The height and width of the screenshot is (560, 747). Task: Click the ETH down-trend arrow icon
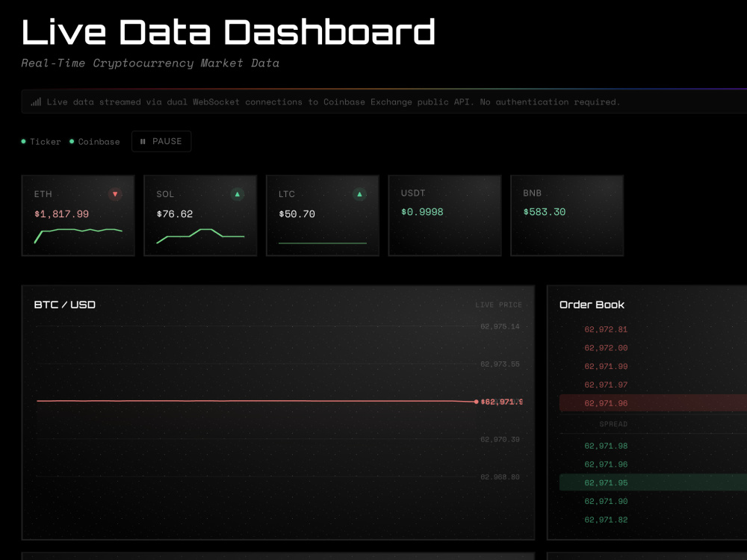[x=115, y=194]
